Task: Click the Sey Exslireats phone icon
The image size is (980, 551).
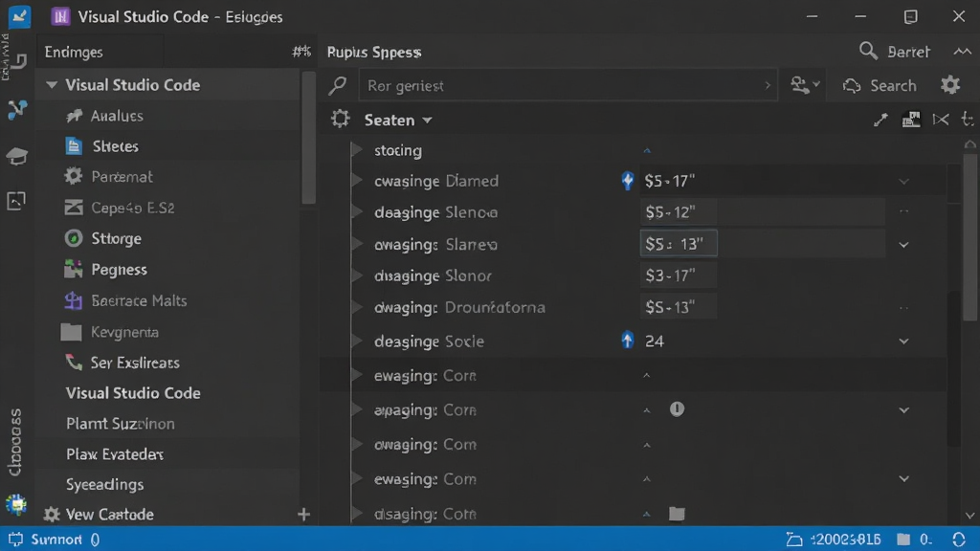Action: (x=74, y=363)
